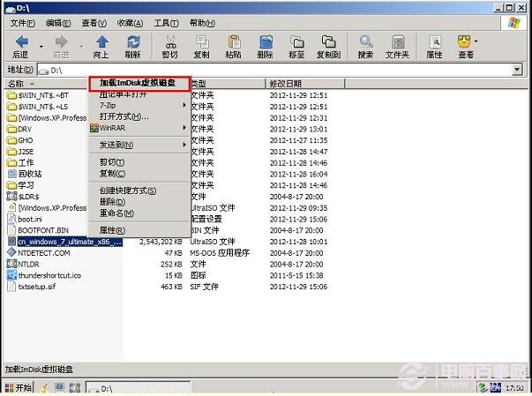The image size is (532, 396).
Task: Choose 创建快捷方式(S) in context menu
Action: pos(139,191)
